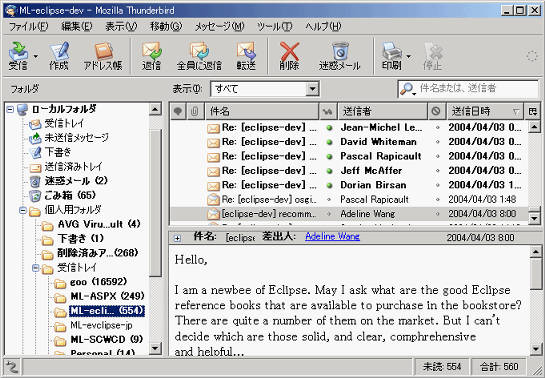Click the Adeline Wang sender link
545x378 pixels.
click(x=332, y=237)
